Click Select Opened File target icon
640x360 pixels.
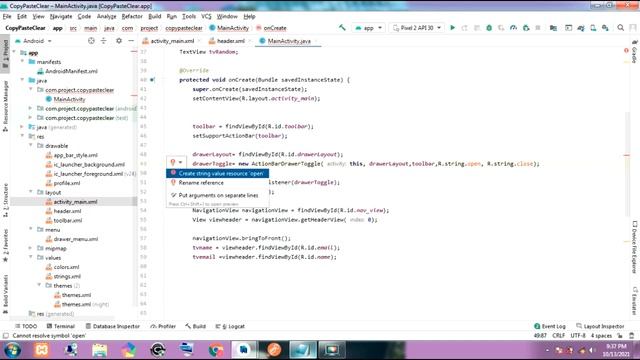coord(91,41)
